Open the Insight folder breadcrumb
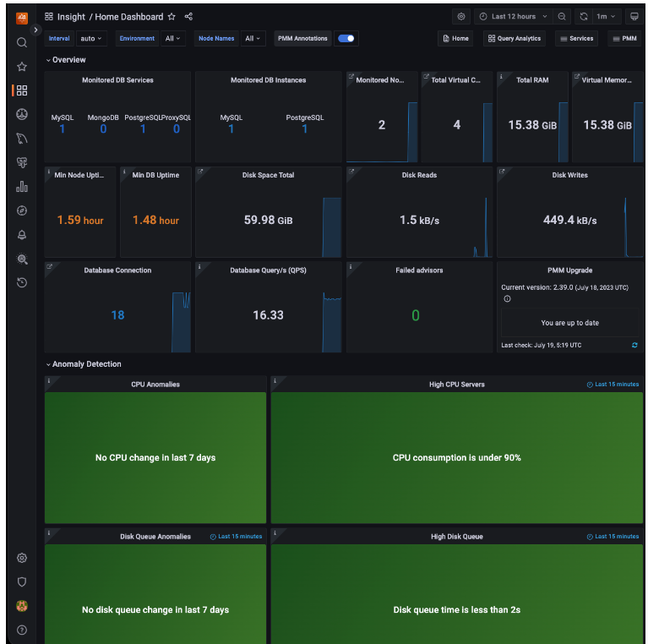This screenshot has height=644, width=648. click(71, 17)
